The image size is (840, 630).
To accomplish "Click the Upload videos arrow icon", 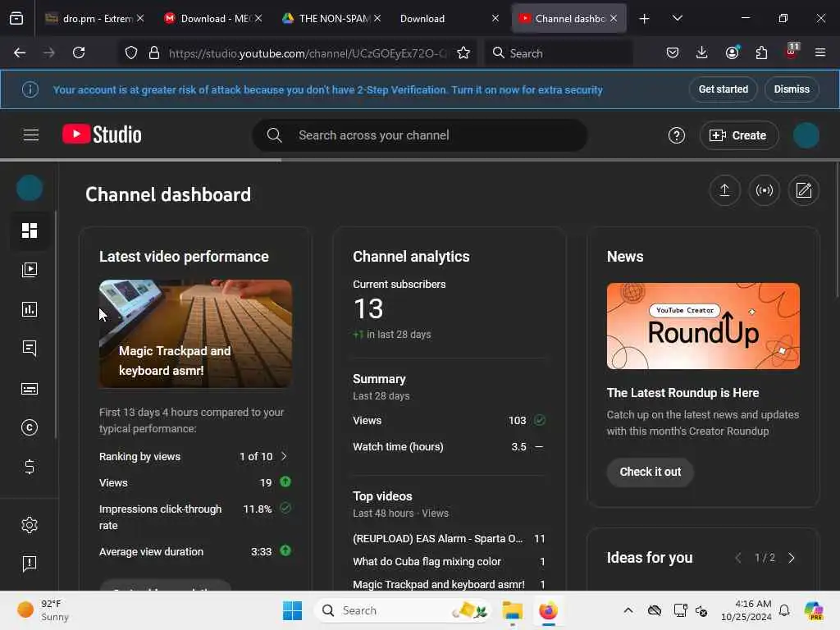I will point(725,190).
